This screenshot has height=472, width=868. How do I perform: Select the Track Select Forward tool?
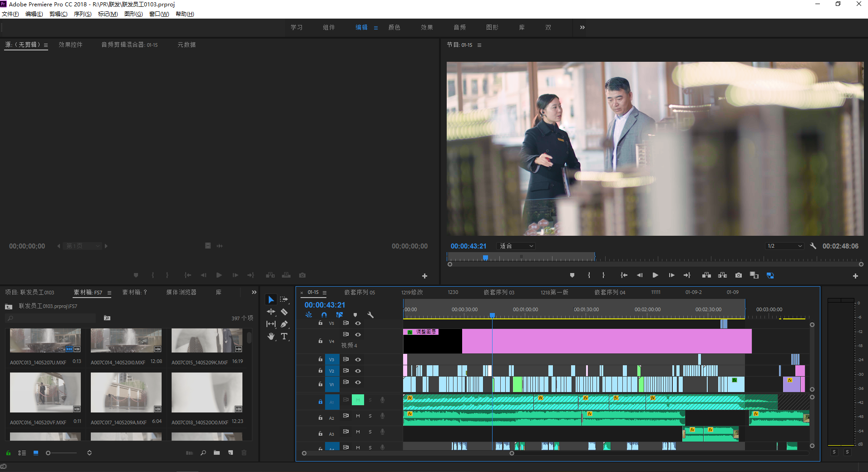pos(284,299)
